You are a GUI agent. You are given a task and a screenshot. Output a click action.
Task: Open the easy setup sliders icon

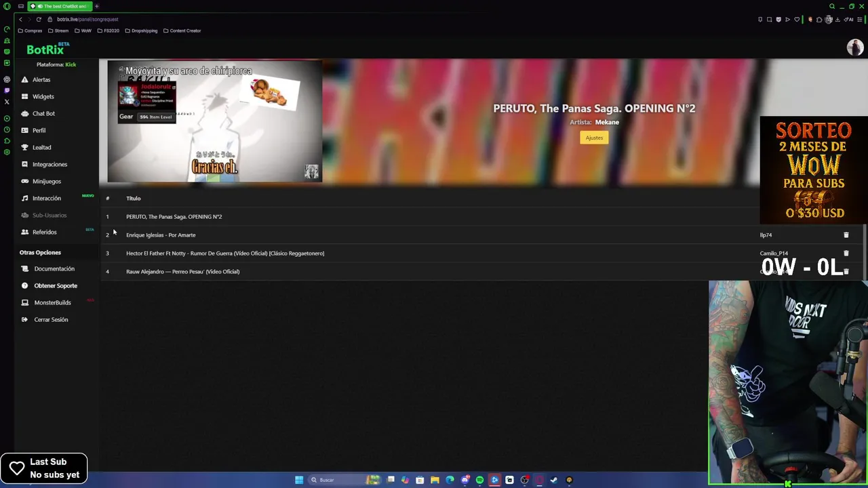click(x=860, y=19)
